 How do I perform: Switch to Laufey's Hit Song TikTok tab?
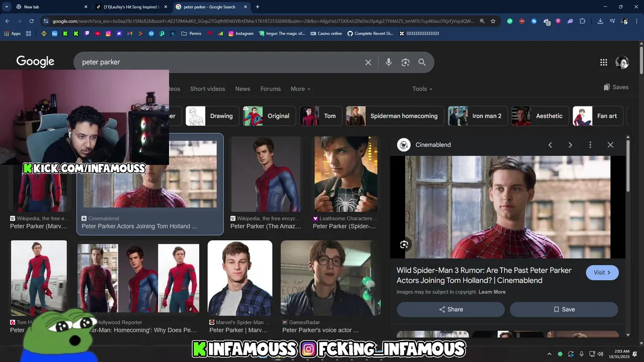point(132,7)
